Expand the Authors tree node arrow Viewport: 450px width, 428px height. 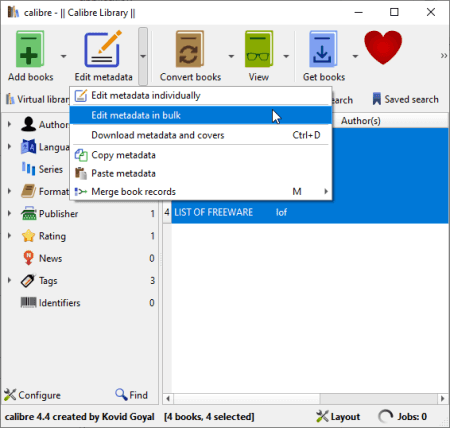[9, 124]
